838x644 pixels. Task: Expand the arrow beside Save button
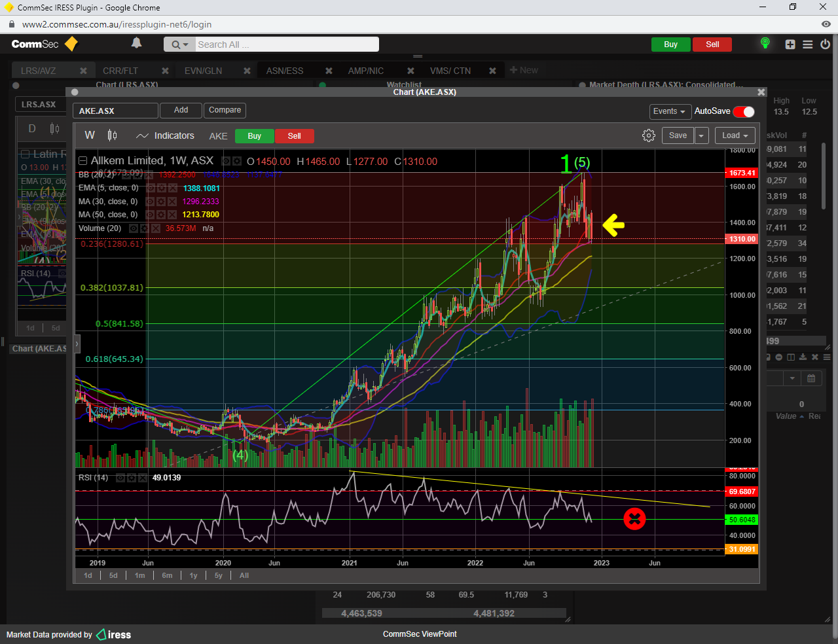[701, 135]
